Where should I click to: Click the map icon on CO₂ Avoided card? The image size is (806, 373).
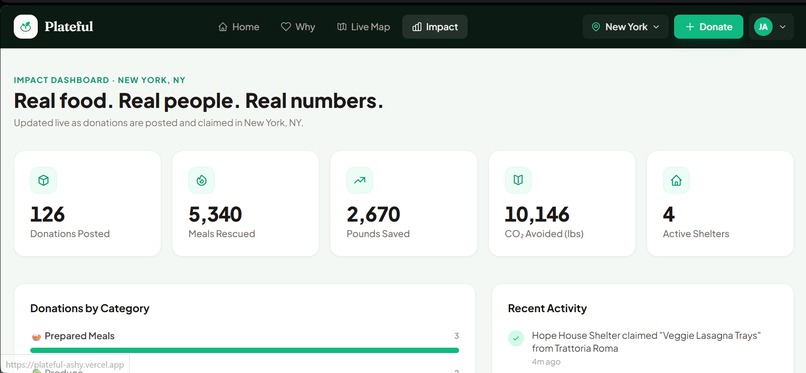click(x=518, y=180)
